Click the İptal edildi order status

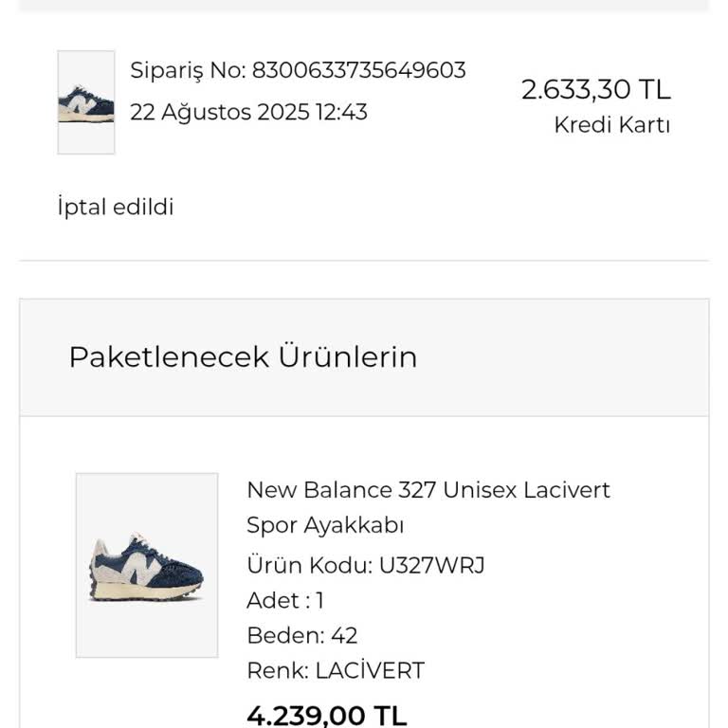click(x=116, y=208)
